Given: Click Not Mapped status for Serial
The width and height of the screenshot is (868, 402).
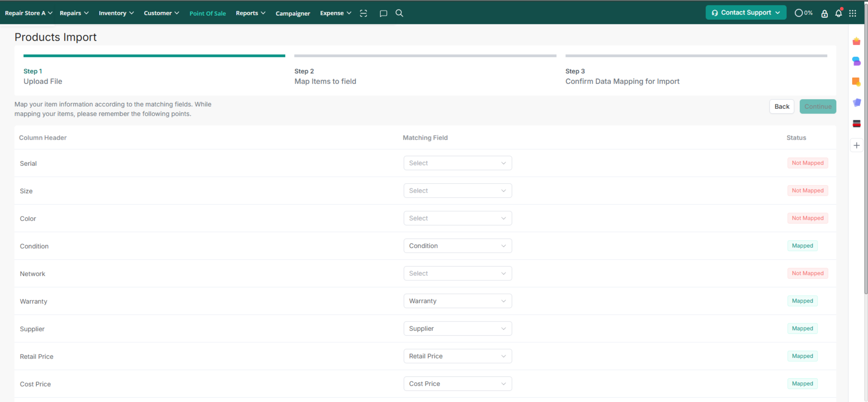Looking at the screenshot, I should pos(807,163).
